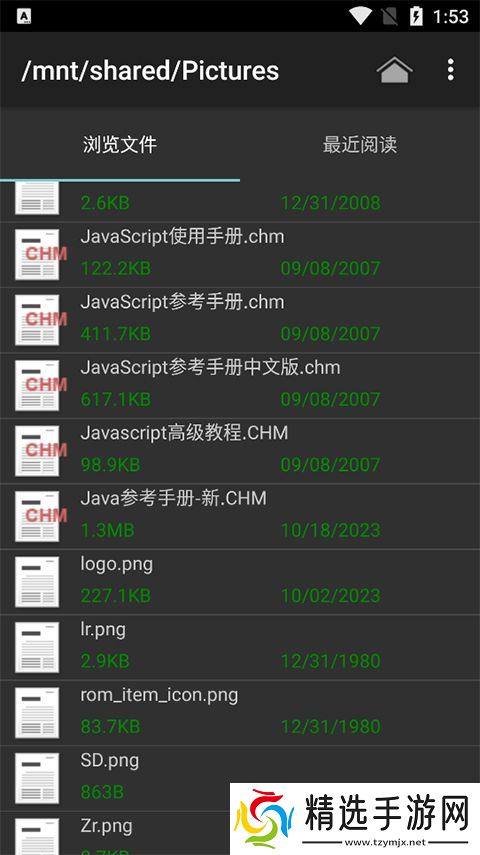Tap CHM icon of JavaScript使用手册.chm
The height and width of the screenshot is (855, 480).
[38, 254]
